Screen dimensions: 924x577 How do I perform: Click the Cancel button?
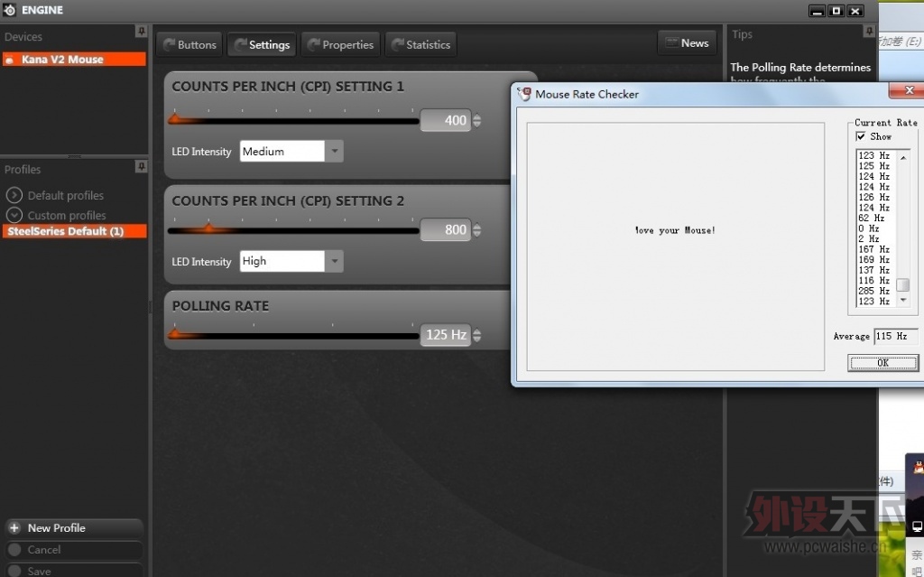point(74,549)
